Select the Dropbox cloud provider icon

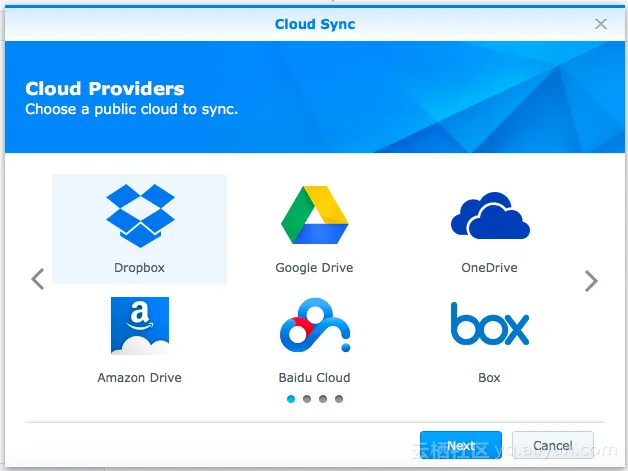140,215
